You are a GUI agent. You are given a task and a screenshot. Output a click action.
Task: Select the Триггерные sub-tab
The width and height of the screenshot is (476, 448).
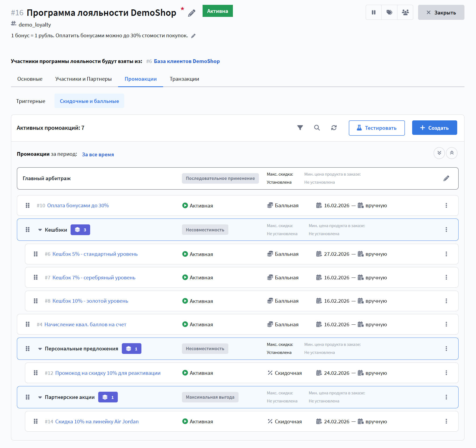point(31,101)
